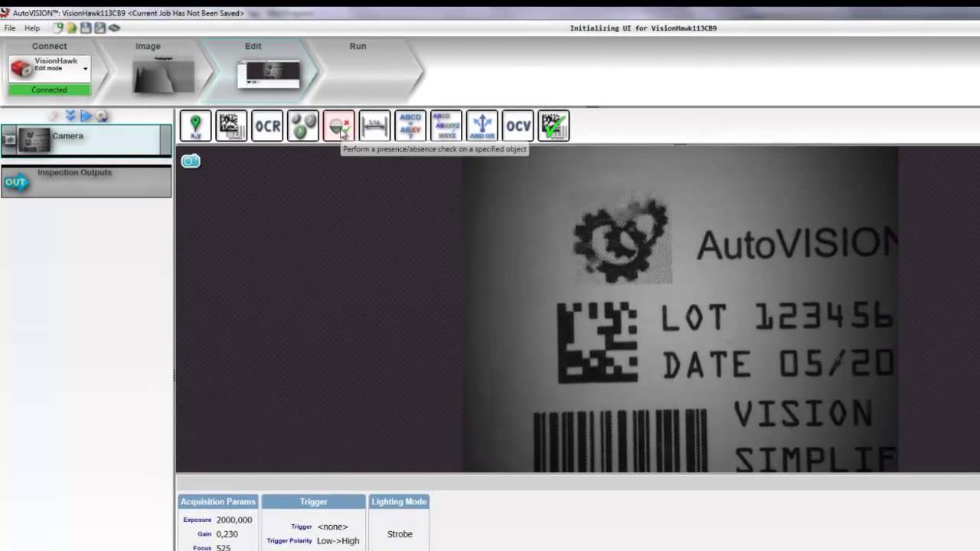This screenshot has width=980, height=551.
Task: Click the double down-arrow step icon
Action: (x=70, y=116)
